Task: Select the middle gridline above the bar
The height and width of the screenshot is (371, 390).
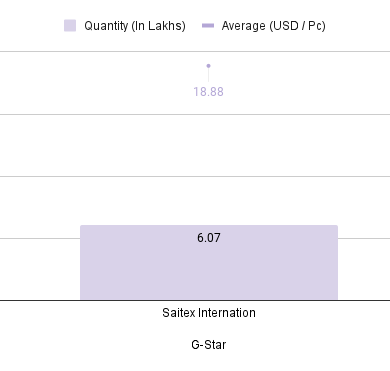Action: (x=195, y=176)
